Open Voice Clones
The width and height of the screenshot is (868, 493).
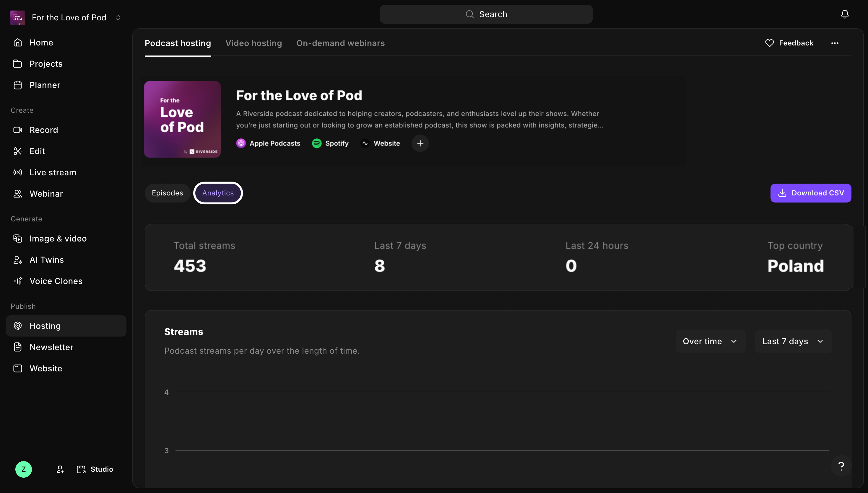66,281
